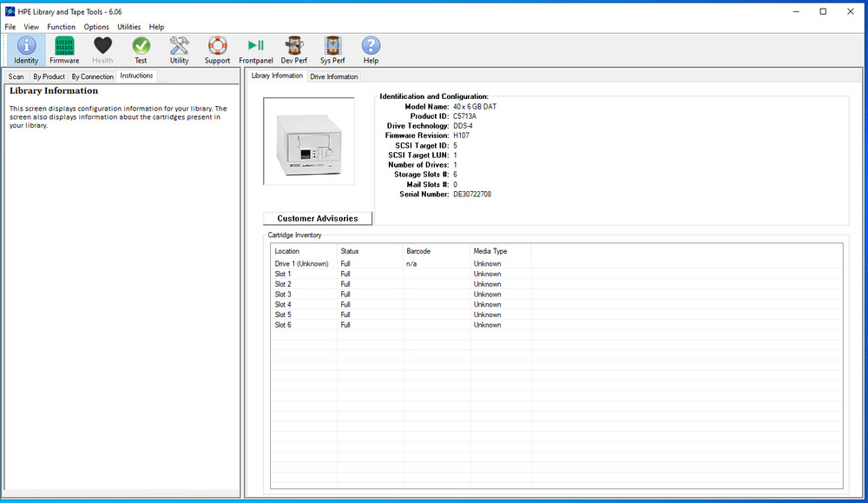868x503 pixels.
Task: Open the Firmware toolbar icon
Action: (64, 50)
